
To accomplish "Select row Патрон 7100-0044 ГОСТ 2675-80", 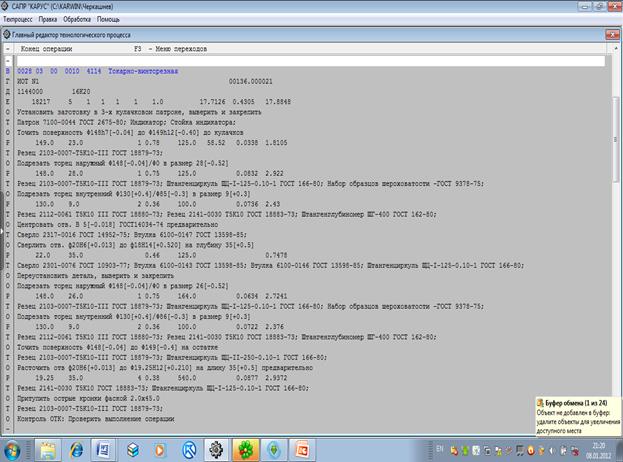I will (x=126, y=122).
